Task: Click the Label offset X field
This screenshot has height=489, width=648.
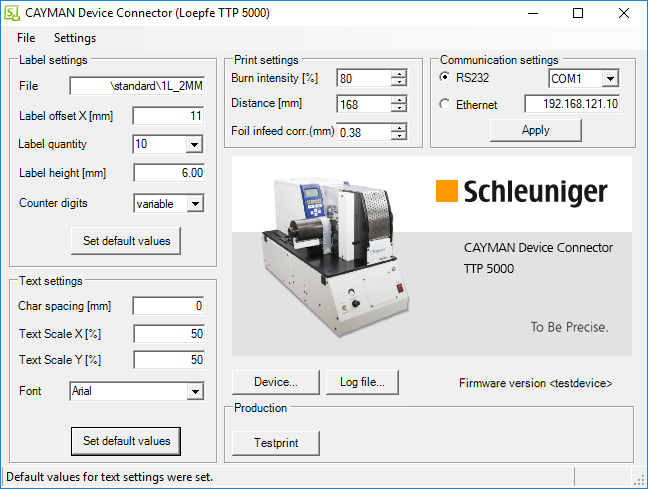Action: [168, 116]
